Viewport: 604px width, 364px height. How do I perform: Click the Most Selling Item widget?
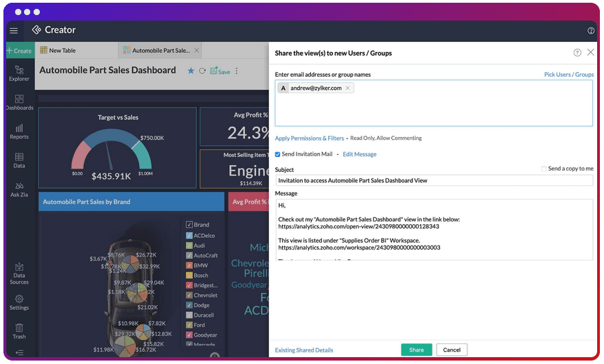pyautogui.click(x=234, y=169)
